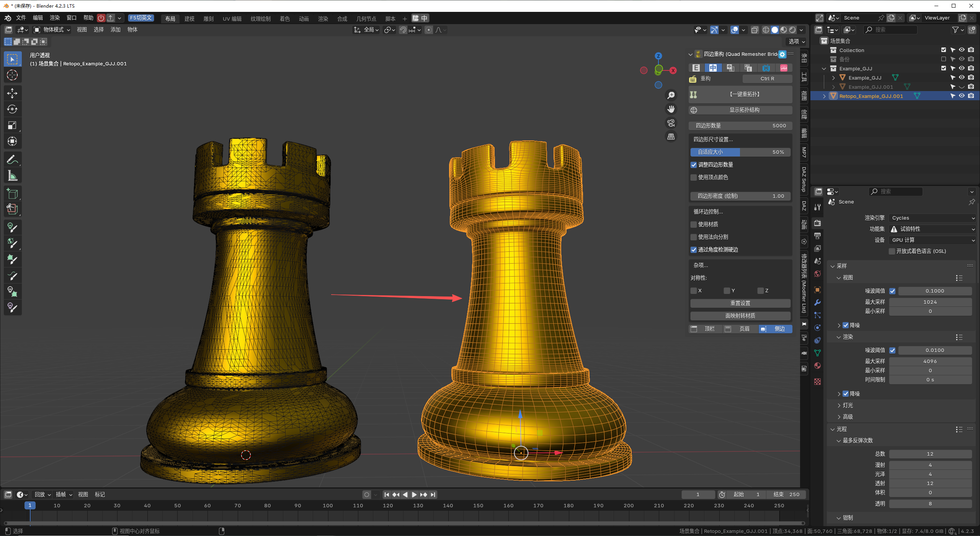Open Modifier properties wrench icon
980x536 pixels.
pyautogui.click(x=818, y=303)
